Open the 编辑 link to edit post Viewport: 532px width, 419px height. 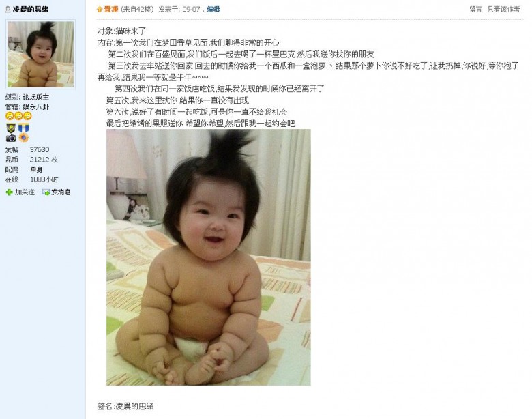click(x=213, y=9)
